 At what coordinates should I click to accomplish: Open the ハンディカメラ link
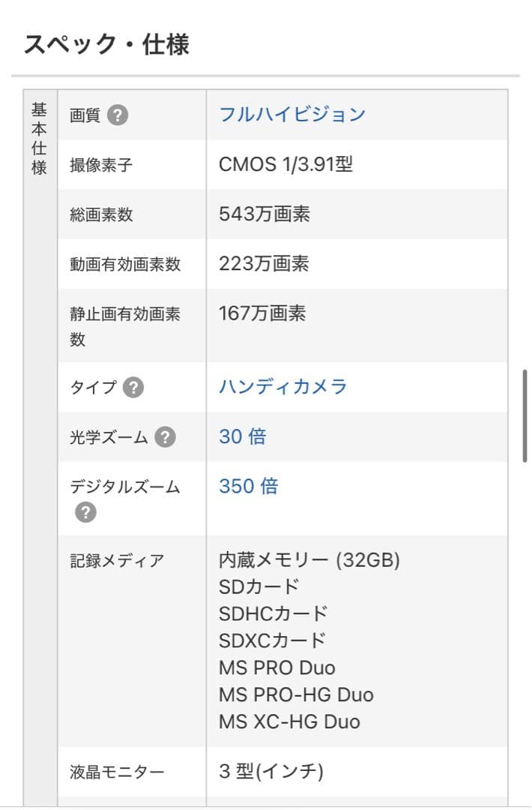tap(283, 388)
